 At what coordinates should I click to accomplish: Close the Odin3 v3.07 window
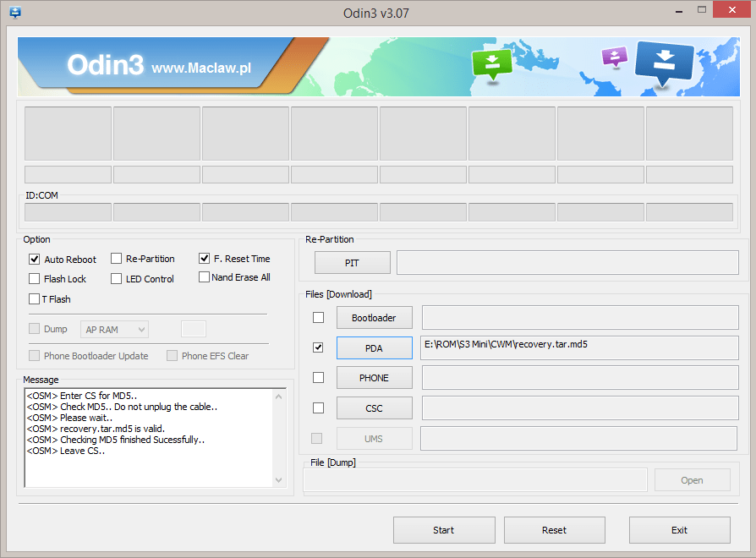click(x=731, y=9)
